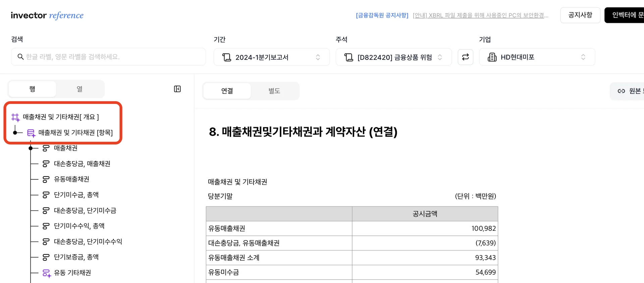Open the 기업 dropdown HD현대미포
644x283 pixels.
click(537, 57)
